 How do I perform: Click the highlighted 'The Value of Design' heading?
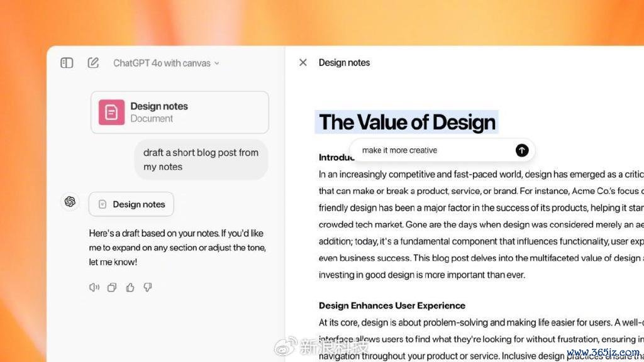coord(407,122)
